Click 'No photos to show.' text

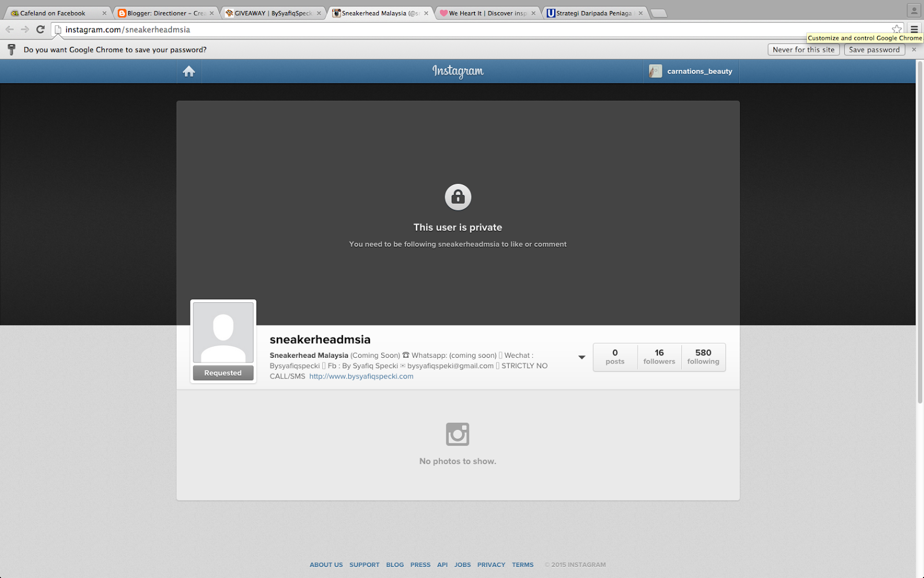pos(458,461)
